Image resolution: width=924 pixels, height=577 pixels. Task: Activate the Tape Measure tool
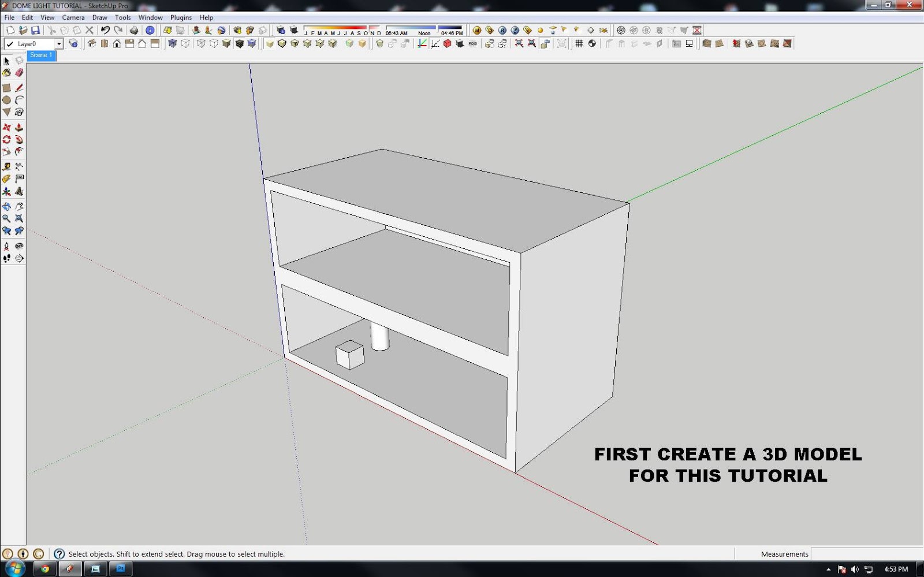point(6,166)
